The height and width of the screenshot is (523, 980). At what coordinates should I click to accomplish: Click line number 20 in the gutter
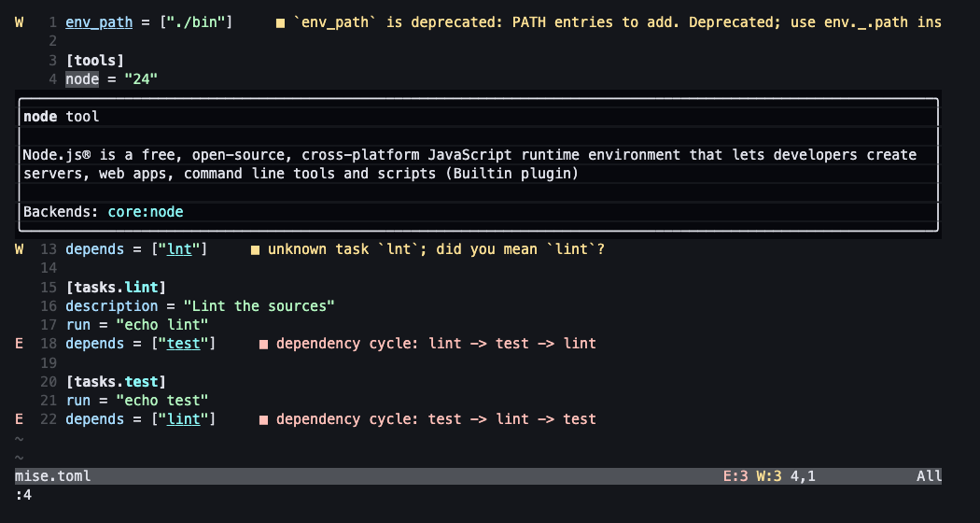[49, 382]
